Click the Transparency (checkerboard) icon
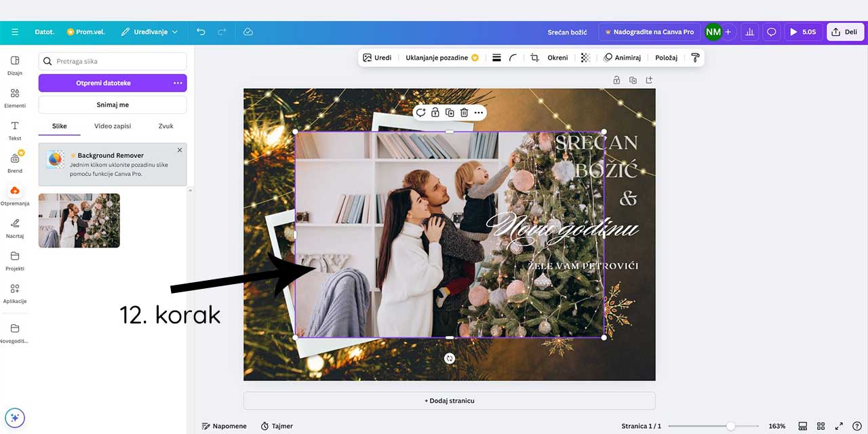 click(585, 57)
